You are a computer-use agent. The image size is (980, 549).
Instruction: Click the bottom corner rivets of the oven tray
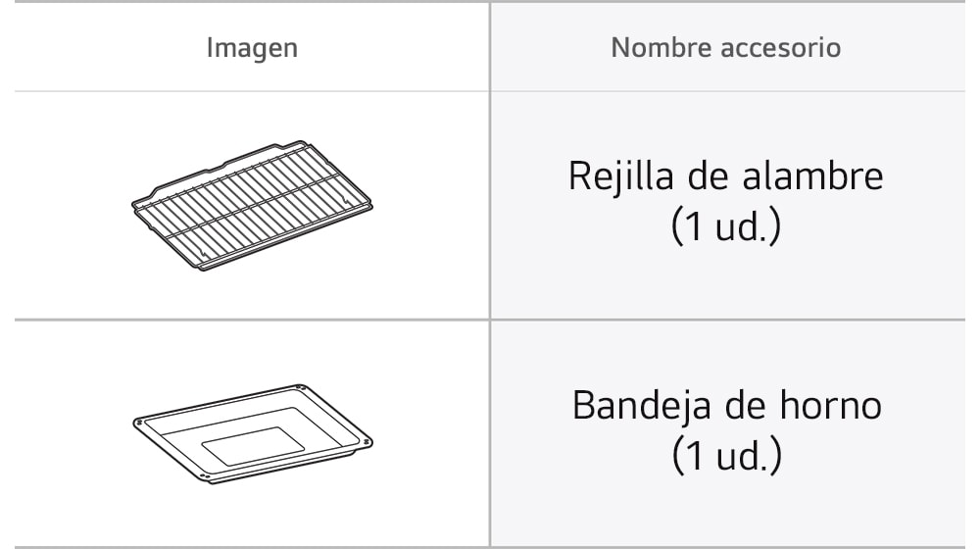tap(204, 477)
